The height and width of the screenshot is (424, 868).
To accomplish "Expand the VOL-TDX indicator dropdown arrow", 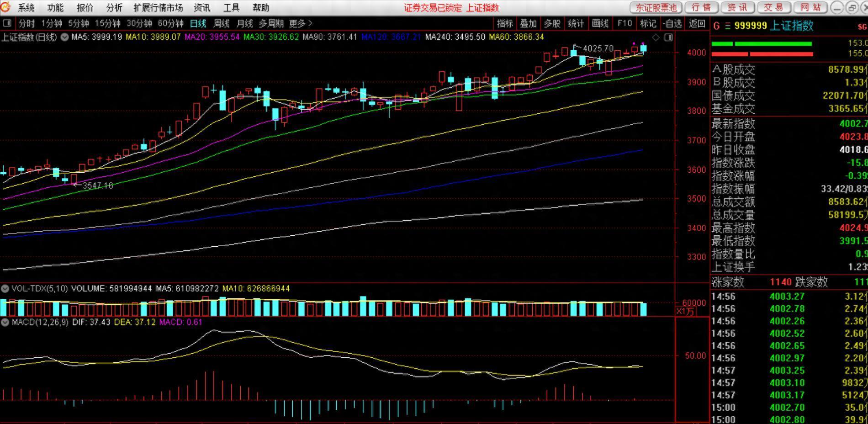I will 5,288.
